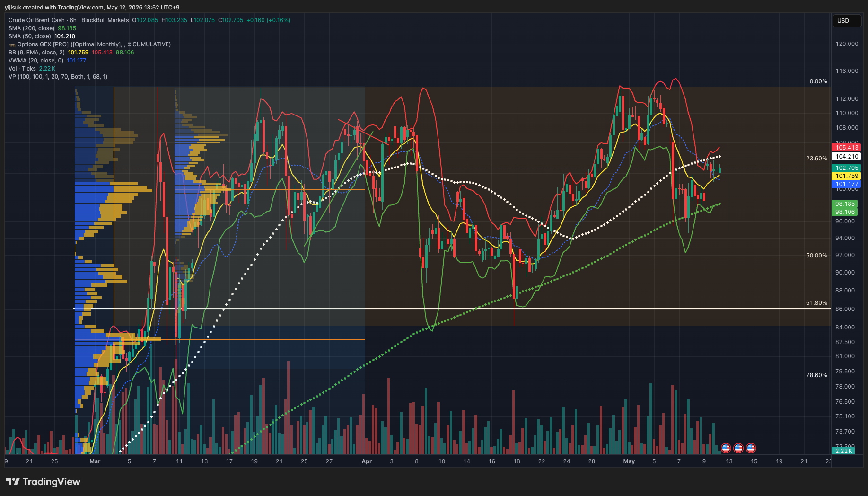Click the TradingView logo
868x496 pixels.
[43, 482]
